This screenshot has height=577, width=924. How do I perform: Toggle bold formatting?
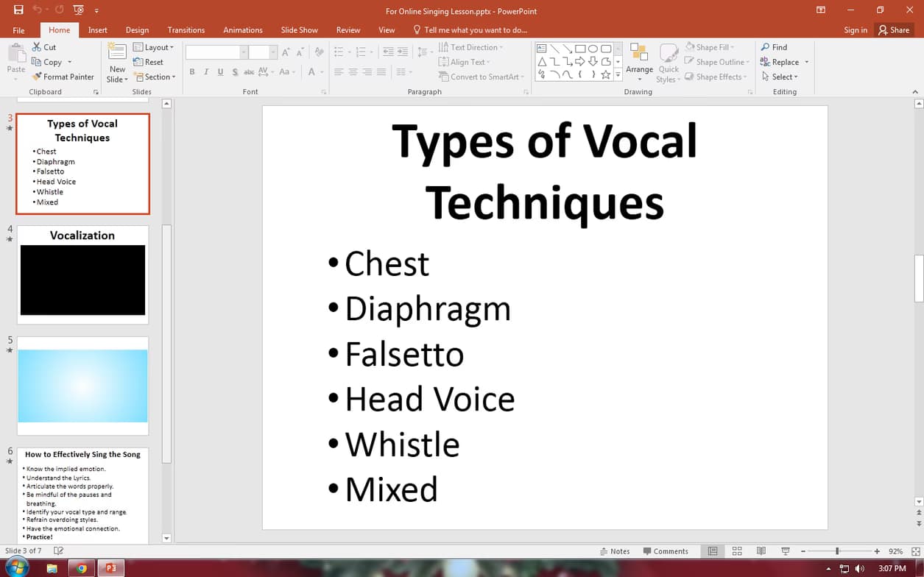coord(191,71)
